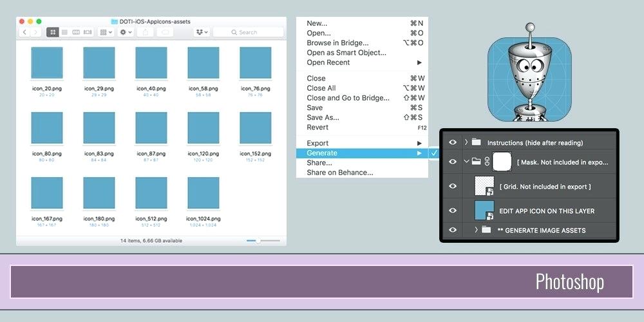Select the icon_167.png file thumbnail
Image resolution: width=644 pixels, height=322 pixels.
tap(47, 193)
